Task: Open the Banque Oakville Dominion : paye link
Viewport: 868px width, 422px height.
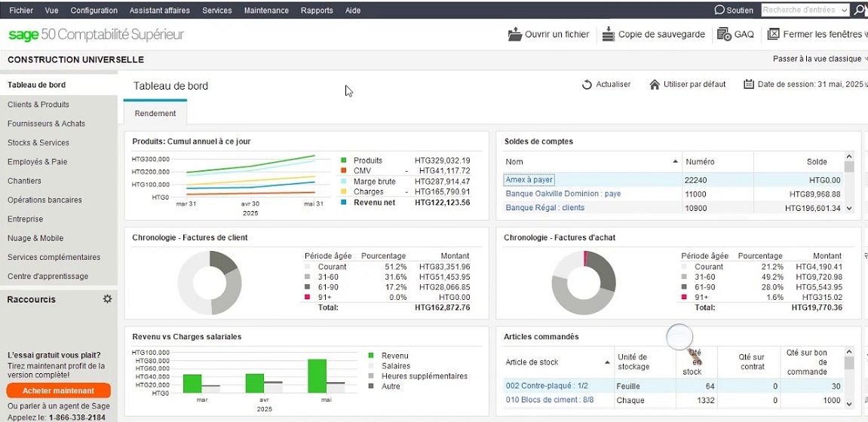Action: coord(563,194)
